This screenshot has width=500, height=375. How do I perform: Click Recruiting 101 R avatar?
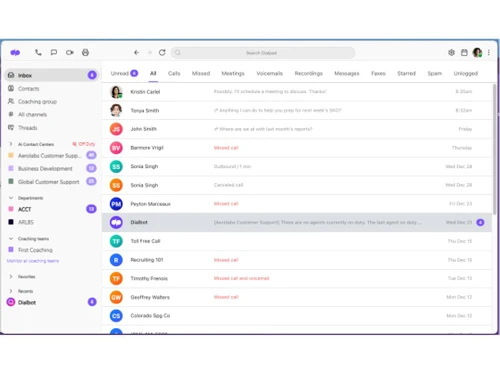click(116, 260)
